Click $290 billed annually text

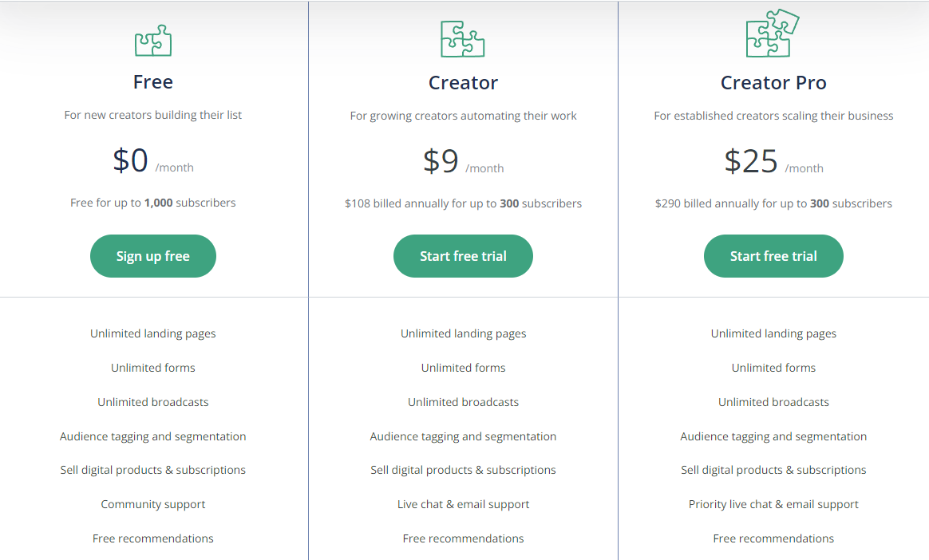coord(773,203)
